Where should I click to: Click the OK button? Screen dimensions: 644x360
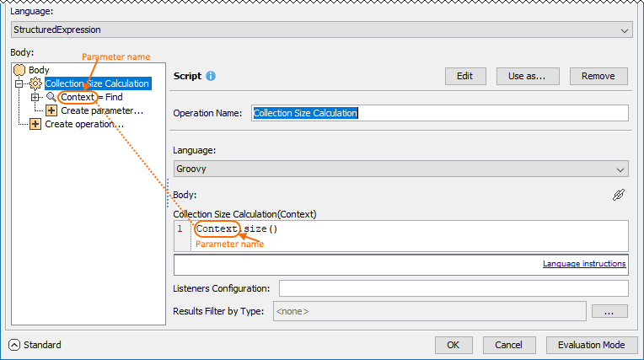[453, 345]
